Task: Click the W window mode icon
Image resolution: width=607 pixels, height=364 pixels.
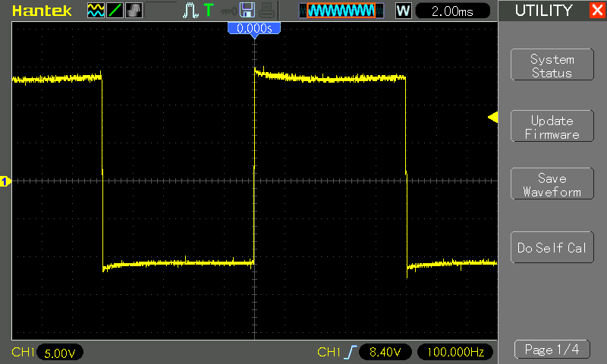Action: point(403,11)
